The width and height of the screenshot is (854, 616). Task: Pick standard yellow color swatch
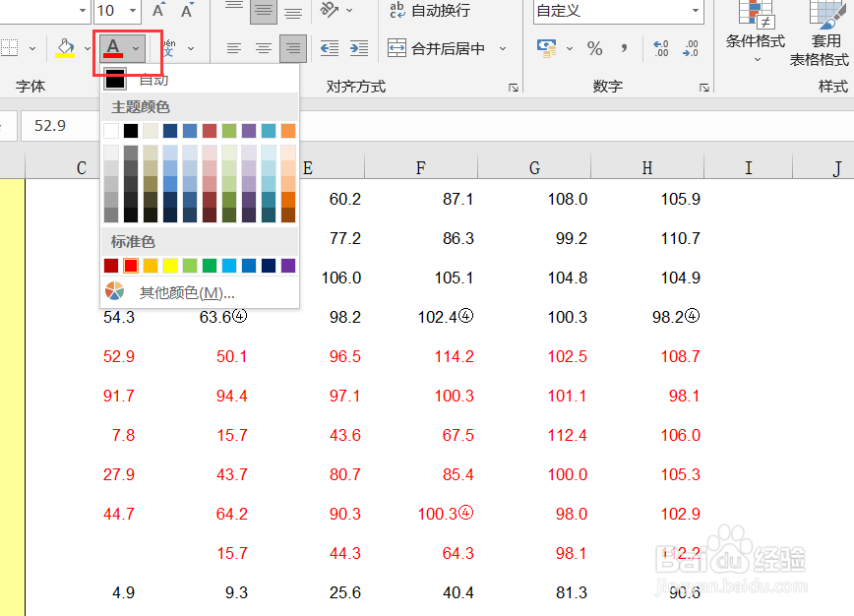click(x=170, y=266)
